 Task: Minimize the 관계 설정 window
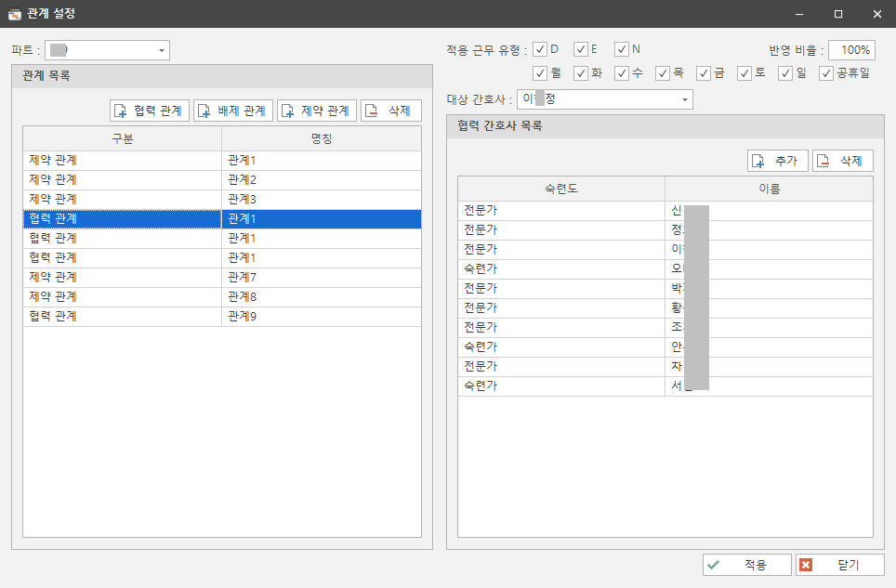pyautogui.click(x=799, y=14)
